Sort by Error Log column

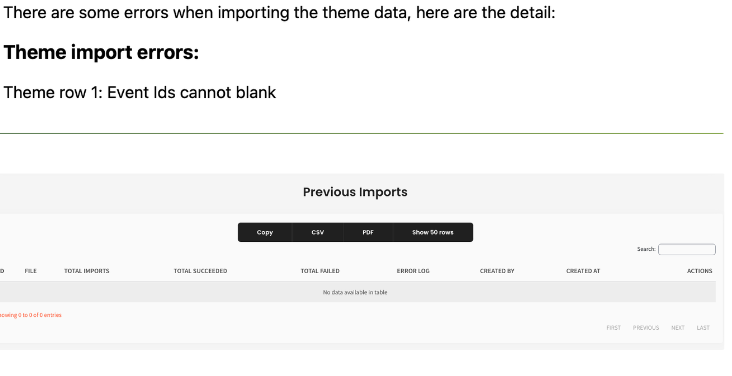[x=413, y=271]
